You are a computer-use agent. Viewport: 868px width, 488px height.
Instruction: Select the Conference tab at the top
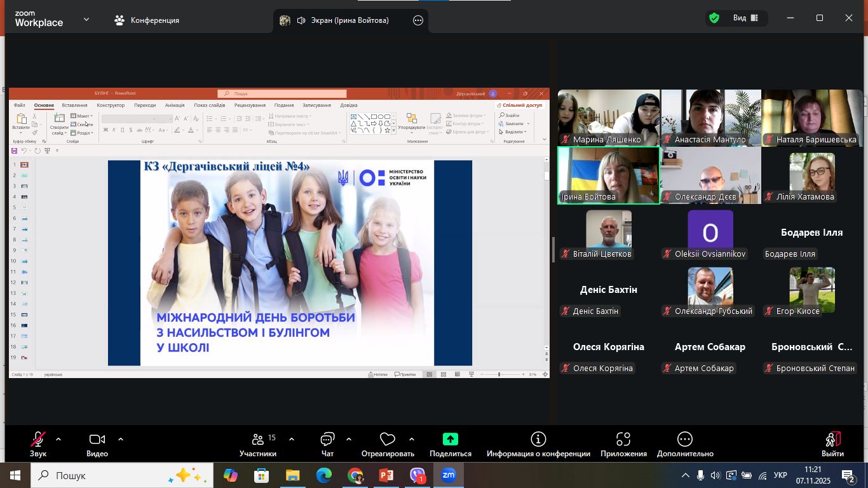click(147, 20)
